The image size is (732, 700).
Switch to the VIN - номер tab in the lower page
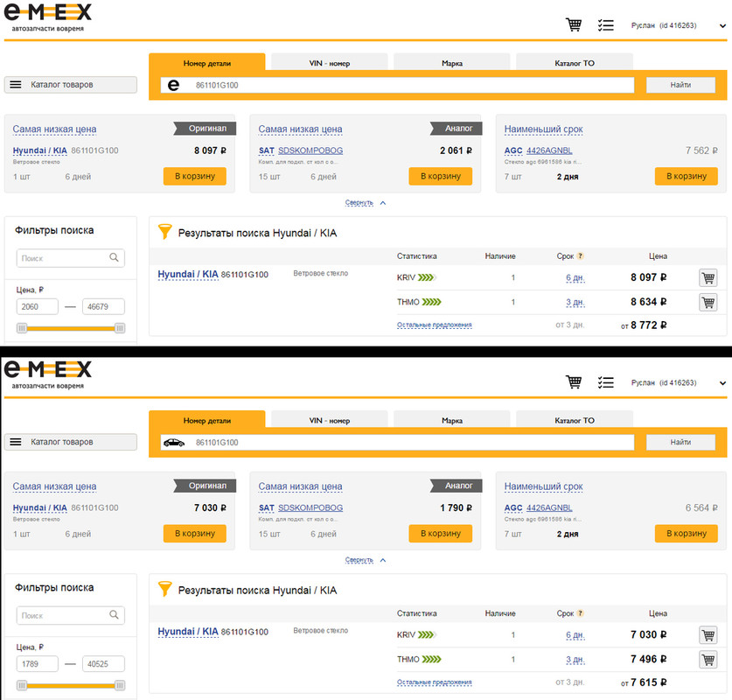pyautogui.click(x=330, y=420)
